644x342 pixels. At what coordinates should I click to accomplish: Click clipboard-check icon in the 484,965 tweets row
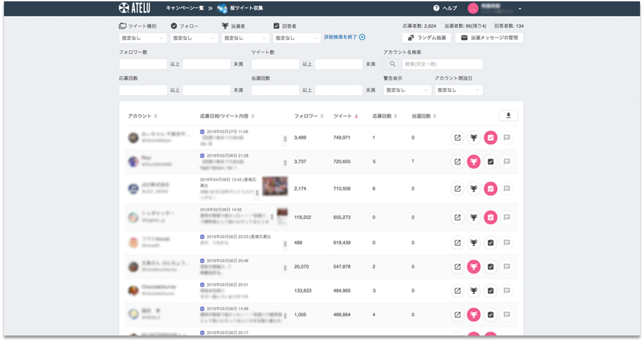[490, 291]
